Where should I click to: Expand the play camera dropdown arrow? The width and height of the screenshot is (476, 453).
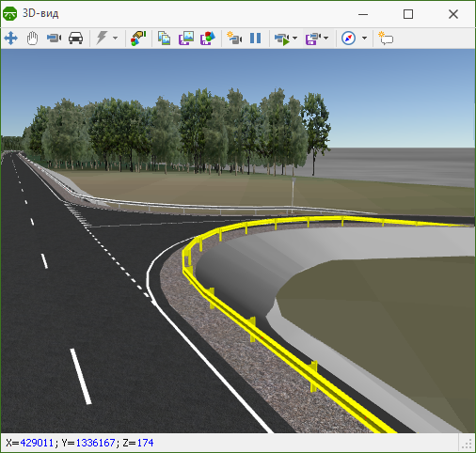(x=295, y=39)
